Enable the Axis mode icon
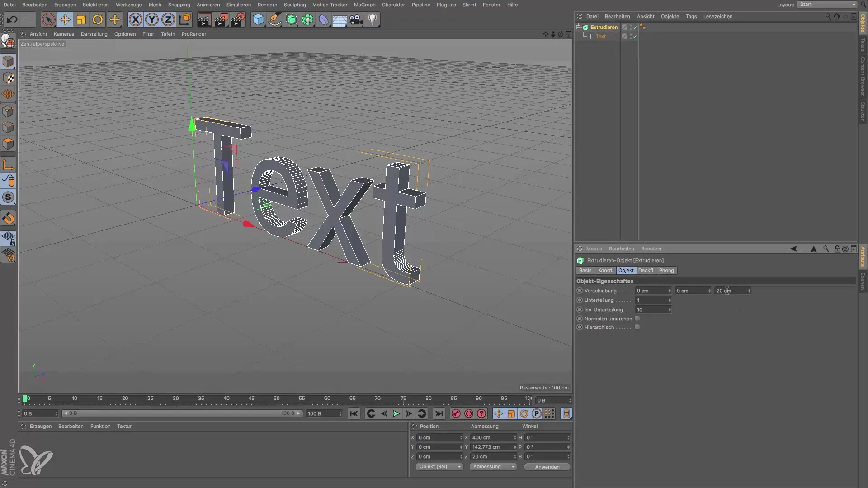The height and width of the screenshot is (488, 868). pos(8,164)
